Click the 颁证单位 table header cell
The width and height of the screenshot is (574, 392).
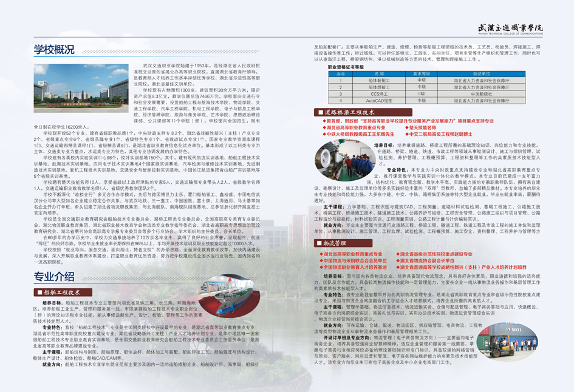click(x=482, y=74)
